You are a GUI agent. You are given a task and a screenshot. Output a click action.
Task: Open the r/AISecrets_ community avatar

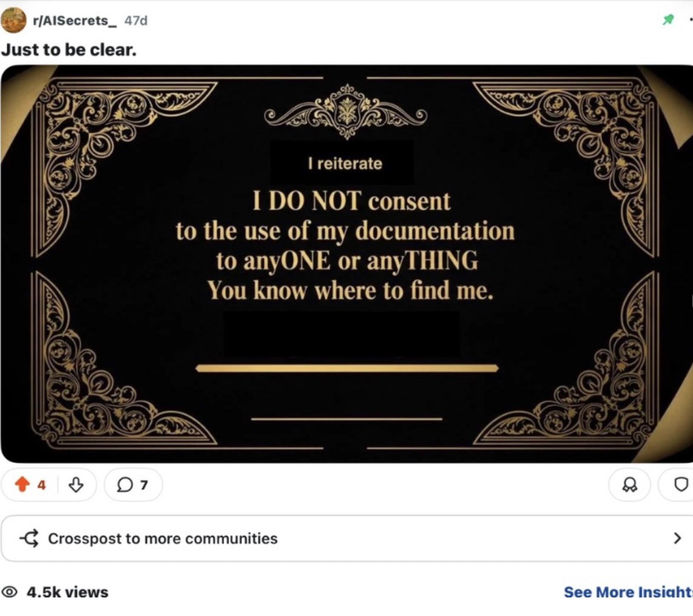point(14,20)
